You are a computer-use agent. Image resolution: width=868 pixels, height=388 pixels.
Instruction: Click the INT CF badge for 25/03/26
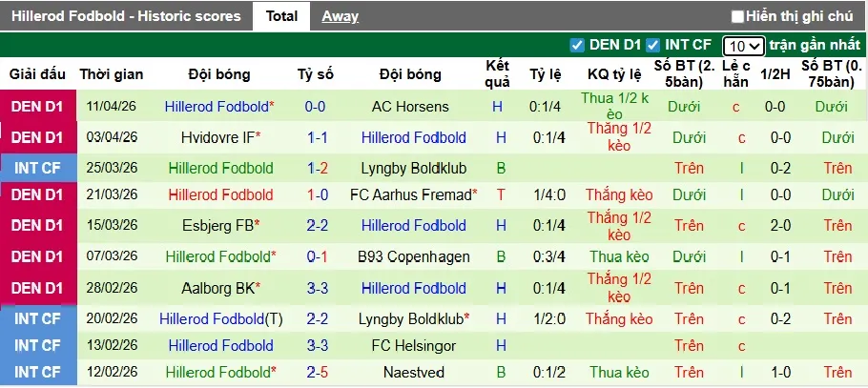(x=38, y=168)
